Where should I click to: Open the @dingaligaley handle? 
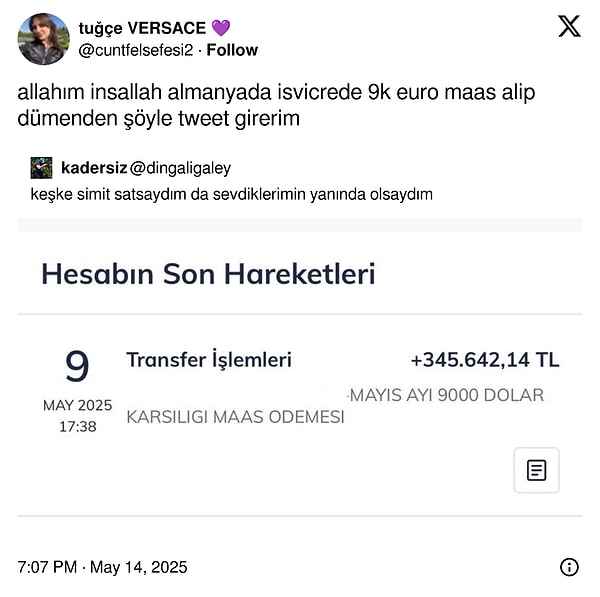coord(180,168)
